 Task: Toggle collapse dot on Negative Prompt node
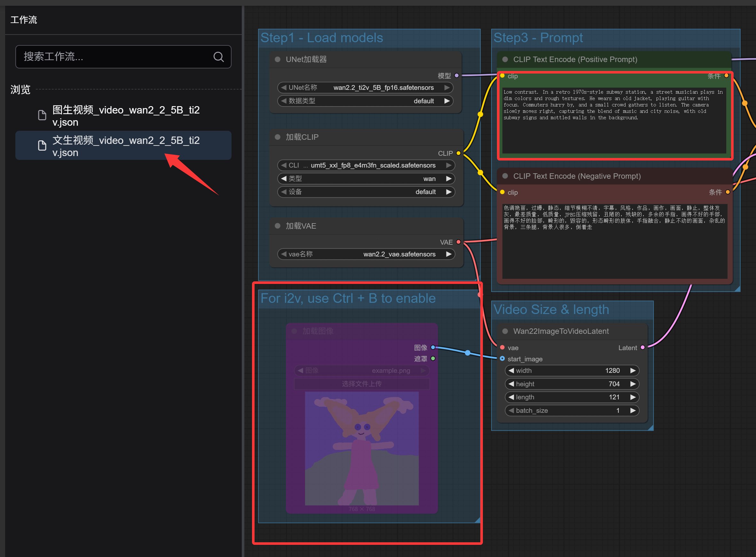point(505,176)
